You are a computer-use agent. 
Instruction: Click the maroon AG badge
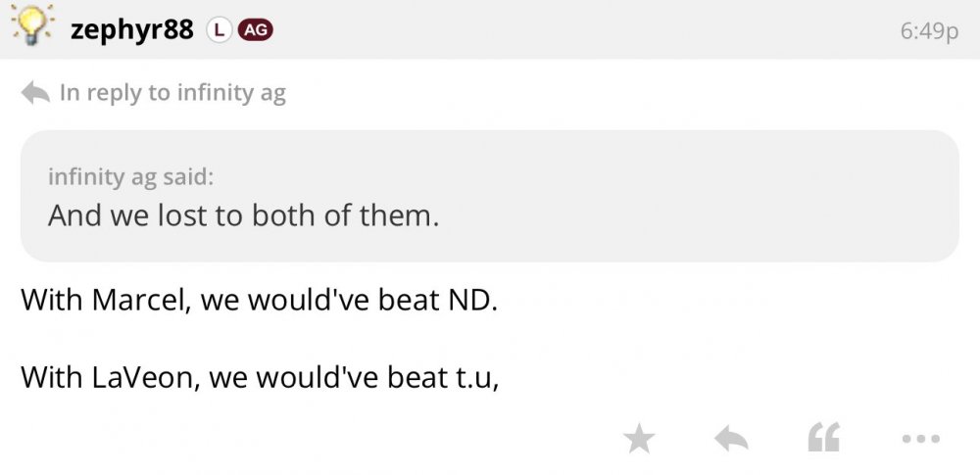(x=255, y=30)
